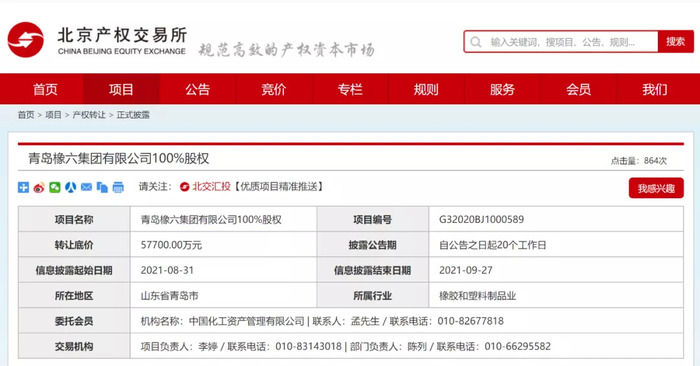
Task: Print the page with printer icon
Action: [118, 187]
